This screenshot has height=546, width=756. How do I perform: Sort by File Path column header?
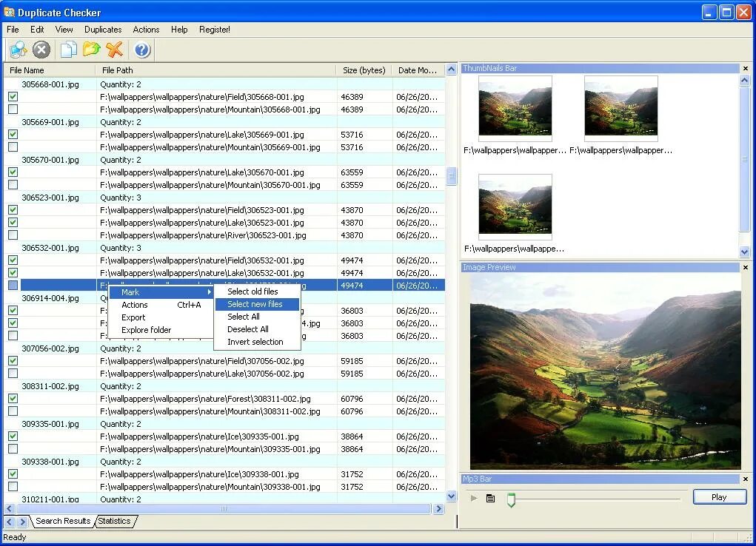pyautogui.click(x=215, y=70)
